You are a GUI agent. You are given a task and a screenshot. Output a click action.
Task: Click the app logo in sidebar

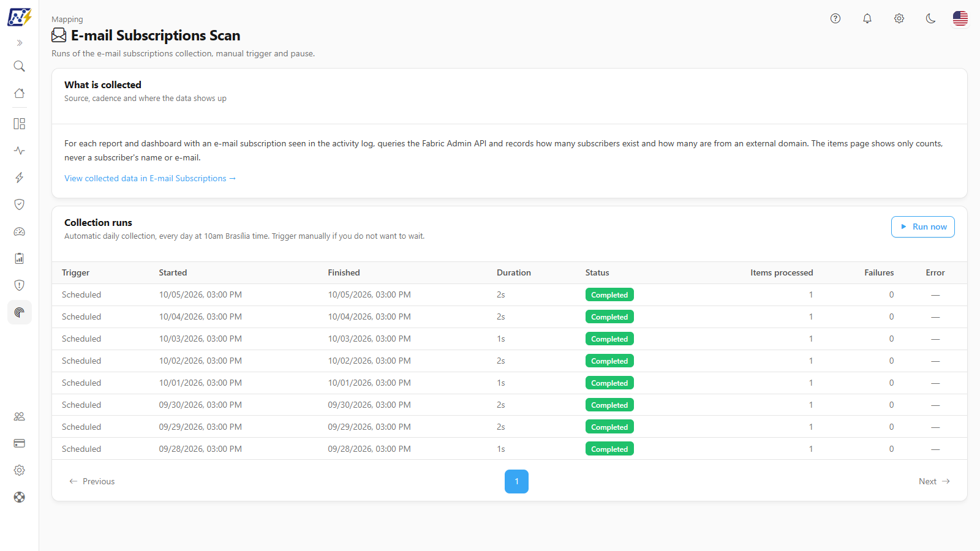coord(19,17)
